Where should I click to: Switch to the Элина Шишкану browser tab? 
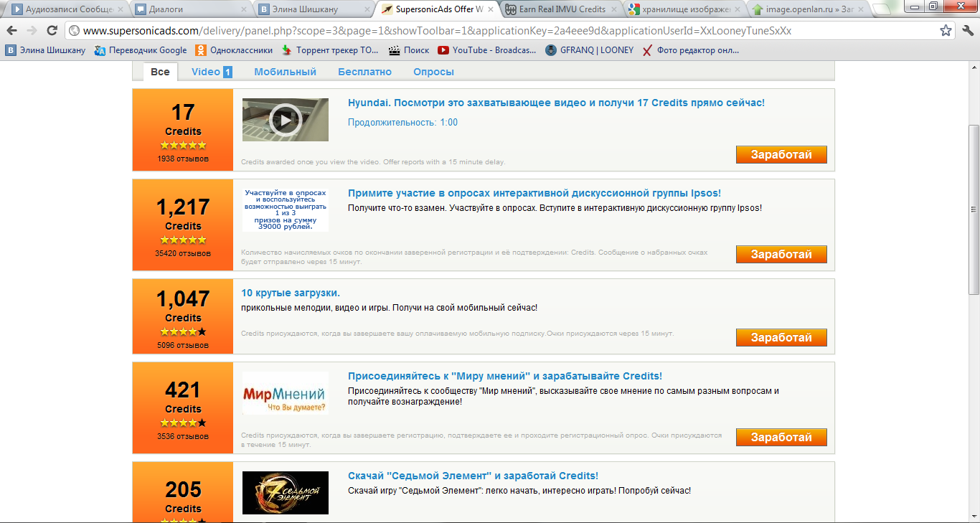coord(313,9)
